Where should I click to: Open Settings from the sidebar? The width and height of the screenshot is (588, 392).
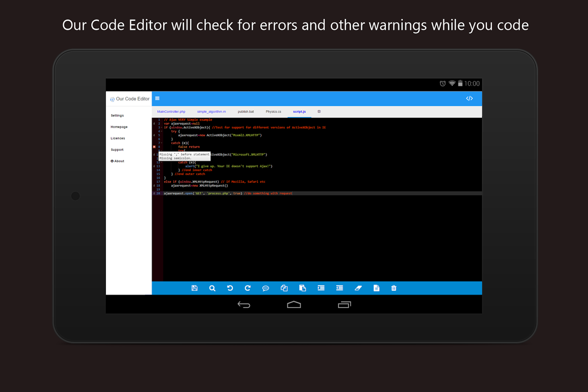pos(117,115)
